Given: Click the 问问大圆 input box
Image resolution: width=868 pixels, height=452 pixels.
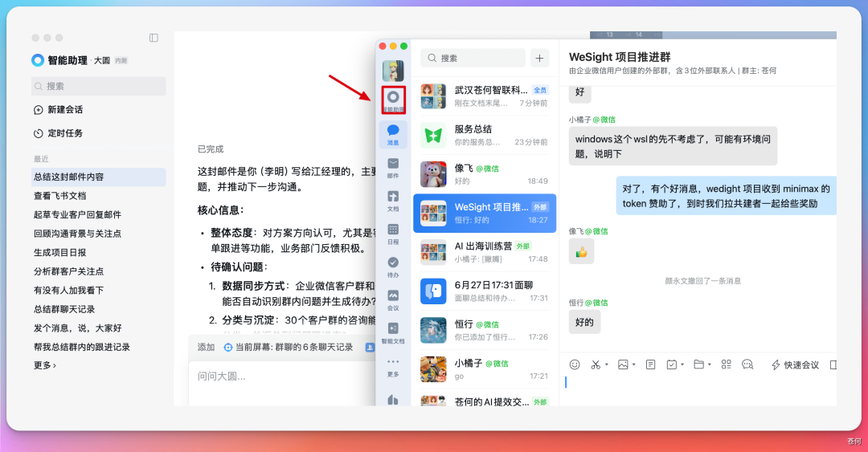Looking at the screenshot, I should (282, 383).
